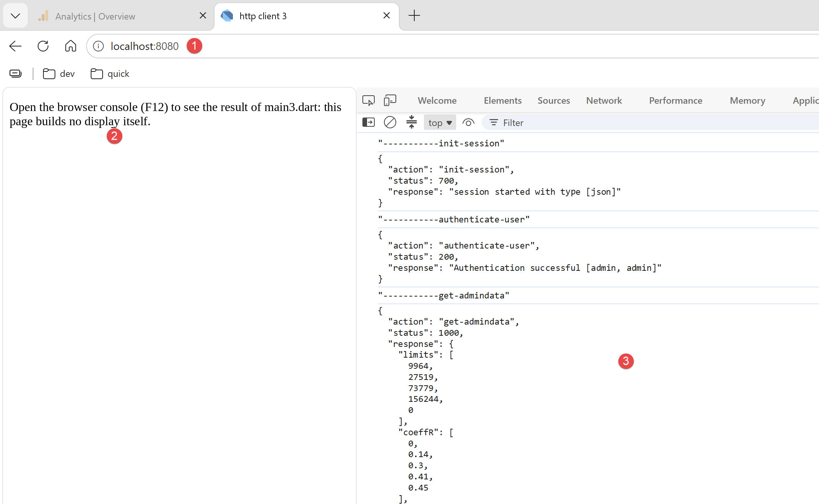Click the "-----------authenticate-user" console line

coord(454,219)
